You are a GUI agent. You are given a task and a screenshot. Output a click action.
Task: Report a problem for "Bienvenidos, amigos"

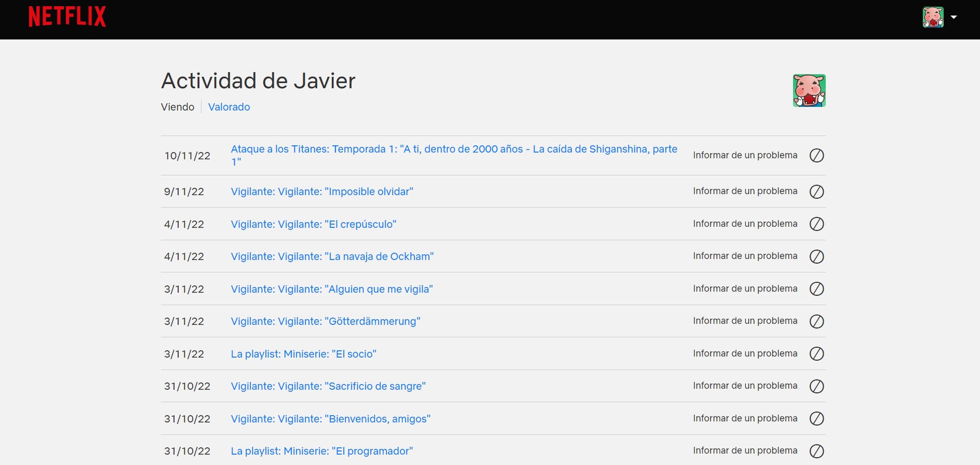click(745, 419)
